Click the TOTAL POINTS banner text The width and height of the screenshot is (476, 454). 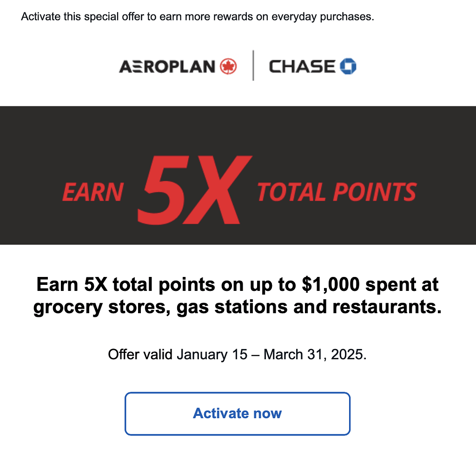click(337, 192)
